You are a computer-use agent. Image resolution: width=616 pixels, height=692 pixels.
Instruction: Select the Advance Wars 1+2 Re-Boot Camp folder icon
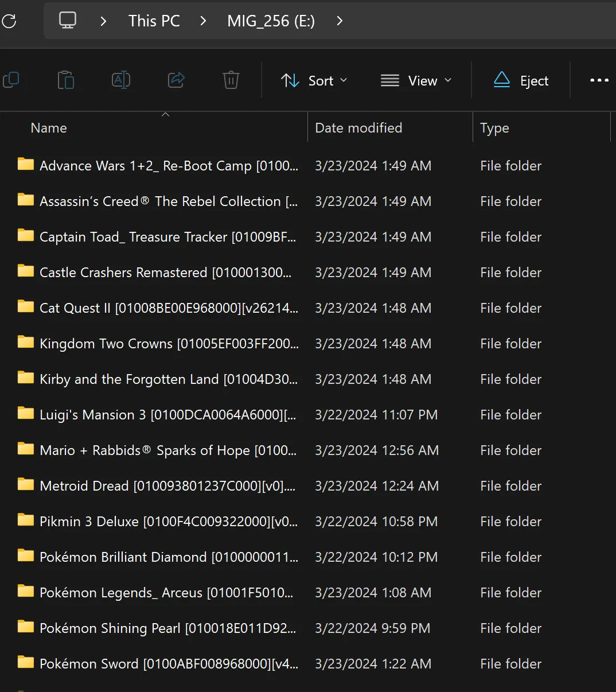tap(25, 165)
